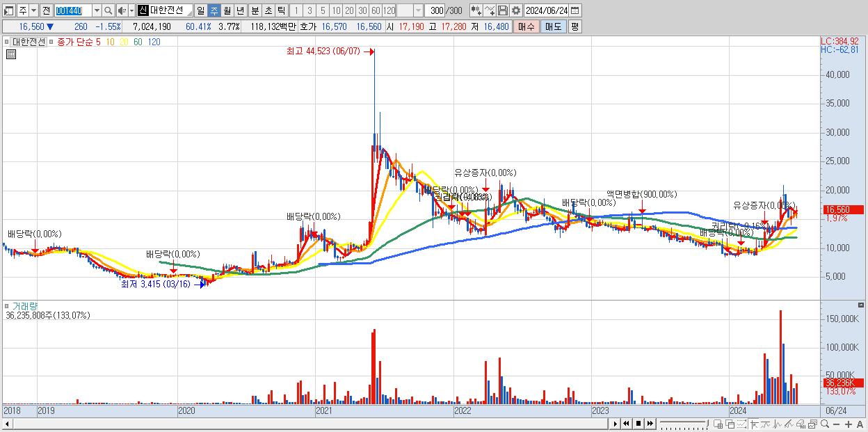Open chart settings gear icon
The image size is (868, 432).
516,10
